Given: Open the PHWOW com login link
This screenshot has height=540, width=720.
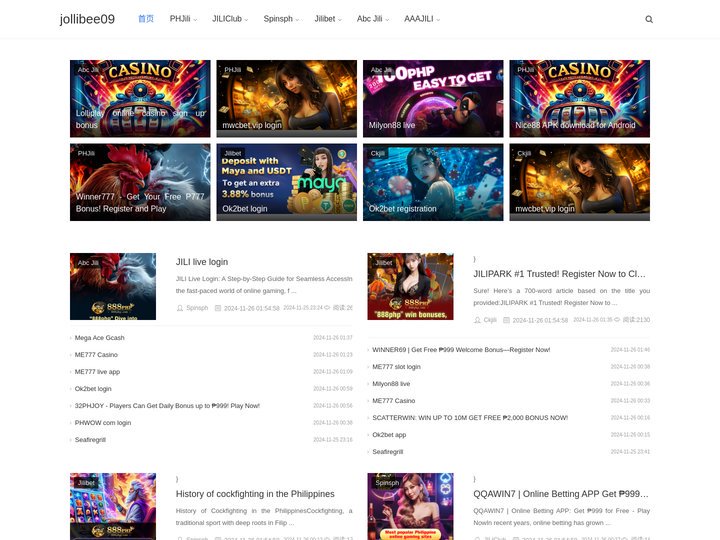Looking at the screenshot, I should coord(102,422).
